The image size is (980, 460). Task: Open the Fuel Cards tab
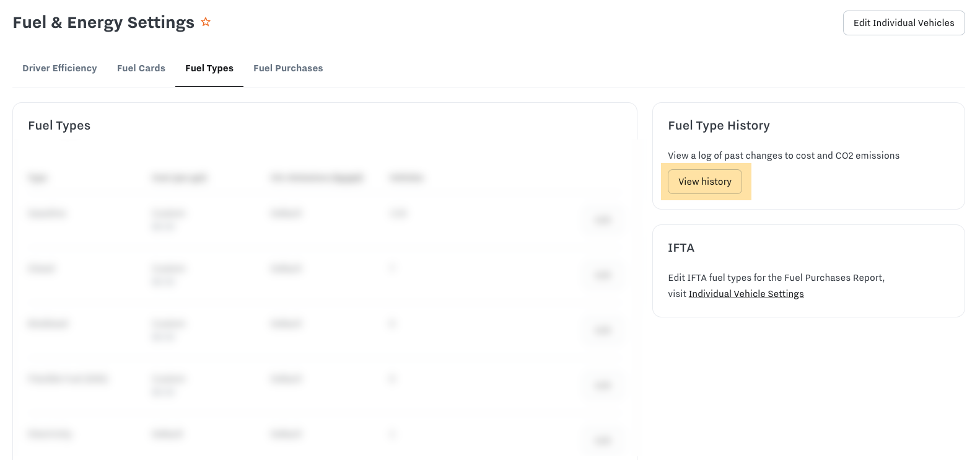tap(141, 68)
